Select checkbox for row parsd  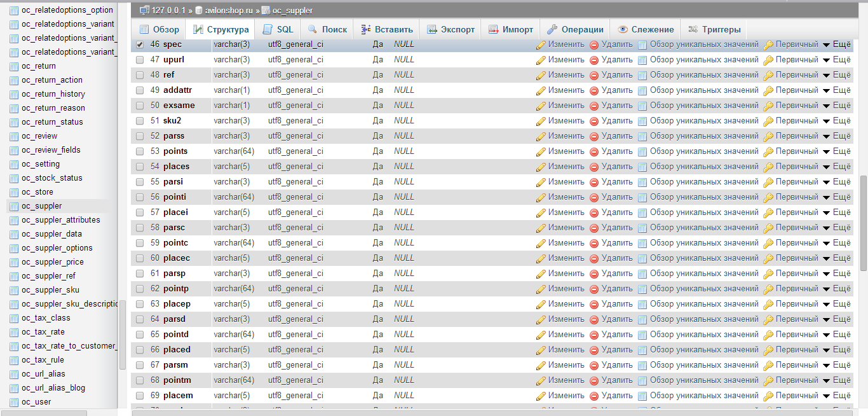point(140,319)
